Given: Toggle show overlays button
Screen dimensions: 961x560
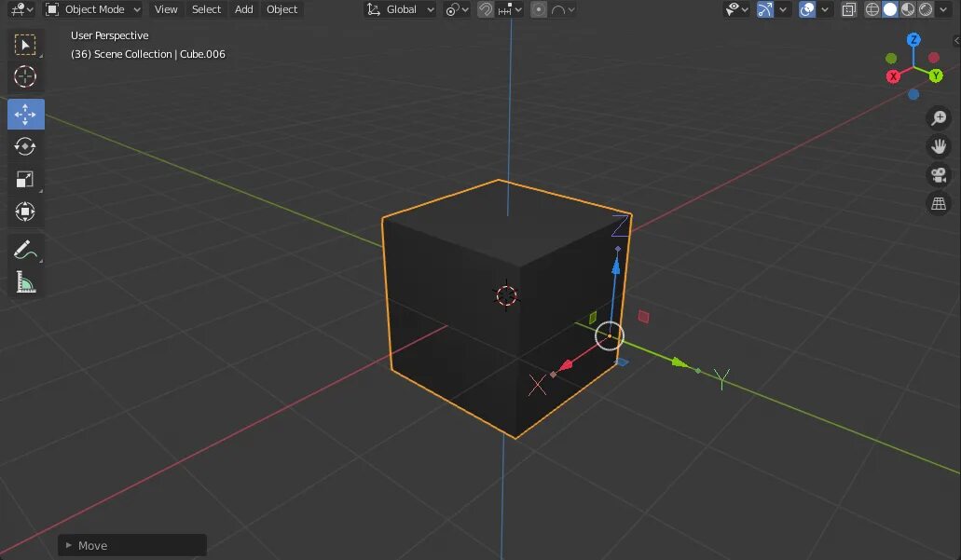Looking at the screenshot, I should (x=807, y=9).
